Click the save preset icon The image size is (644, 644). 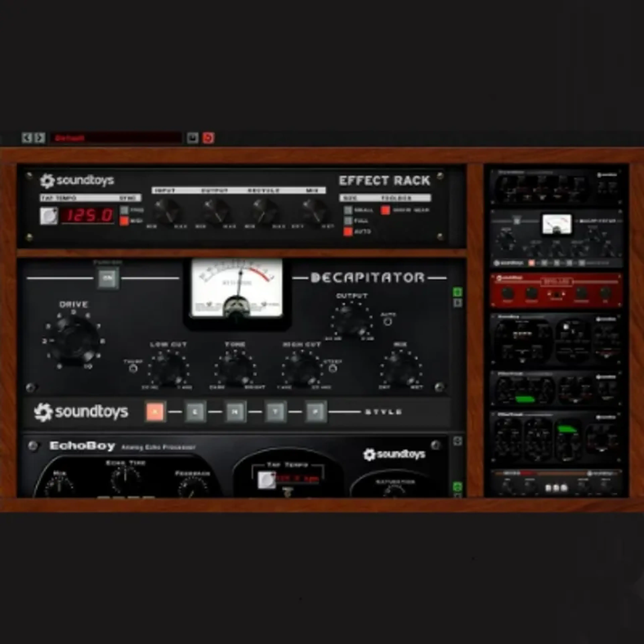(x=192, y=138)
